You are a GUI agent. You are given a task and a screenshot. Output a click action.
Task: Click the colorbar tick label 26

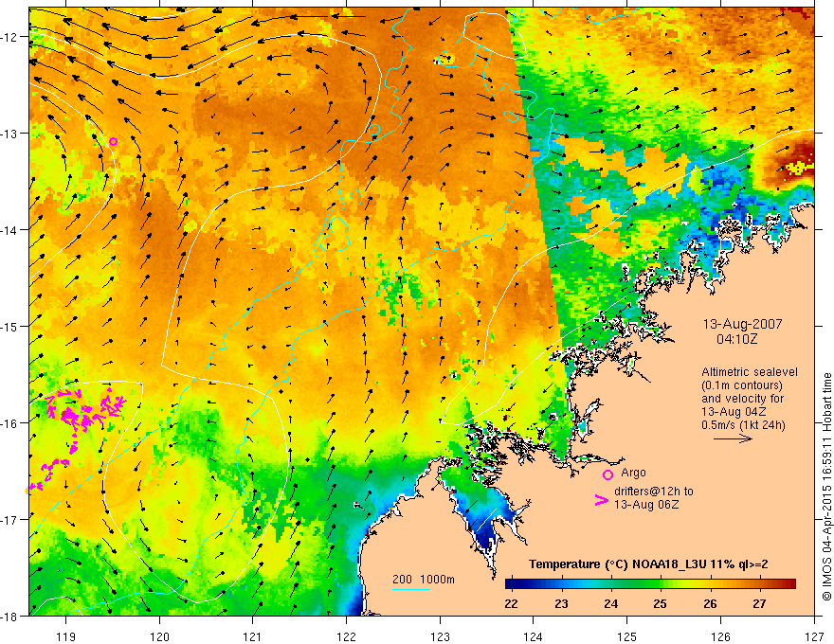[710, 603]
